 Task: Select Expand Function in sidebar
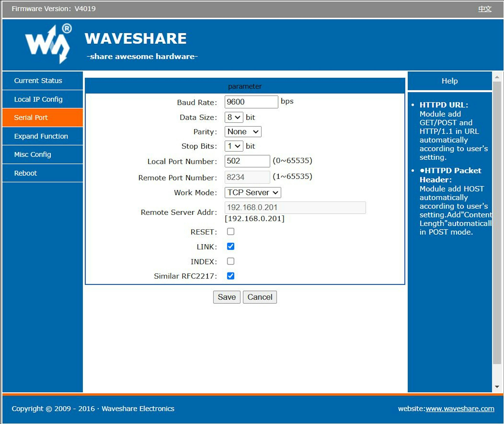(x=41, y=136)
